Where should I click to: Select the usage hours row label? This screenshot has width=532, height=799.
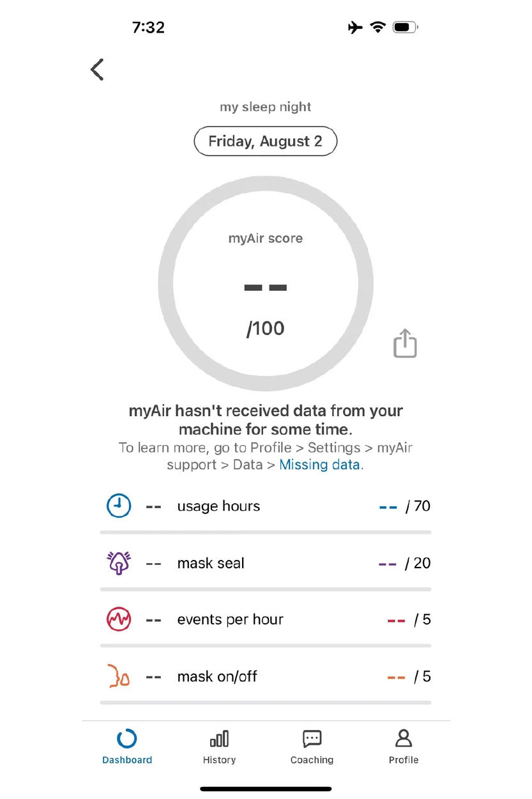click(x=218, y=506)
